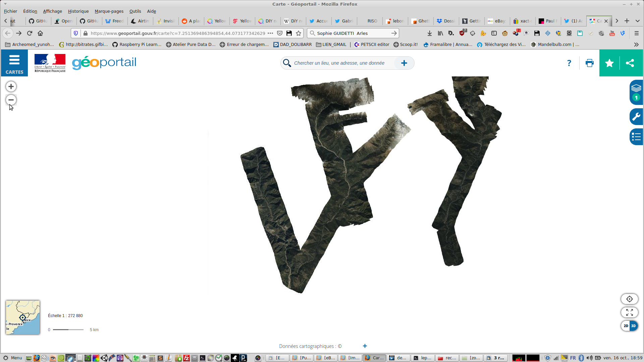Open the wrench tools panel
This screenshot has height=362, width=644.
tap(636, 117)
